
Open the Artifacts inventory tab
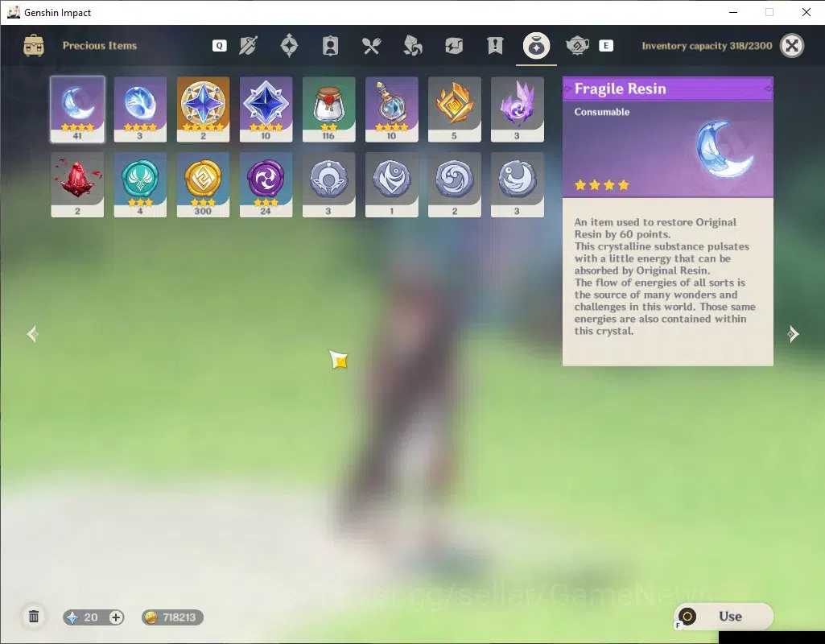(289, 46)
